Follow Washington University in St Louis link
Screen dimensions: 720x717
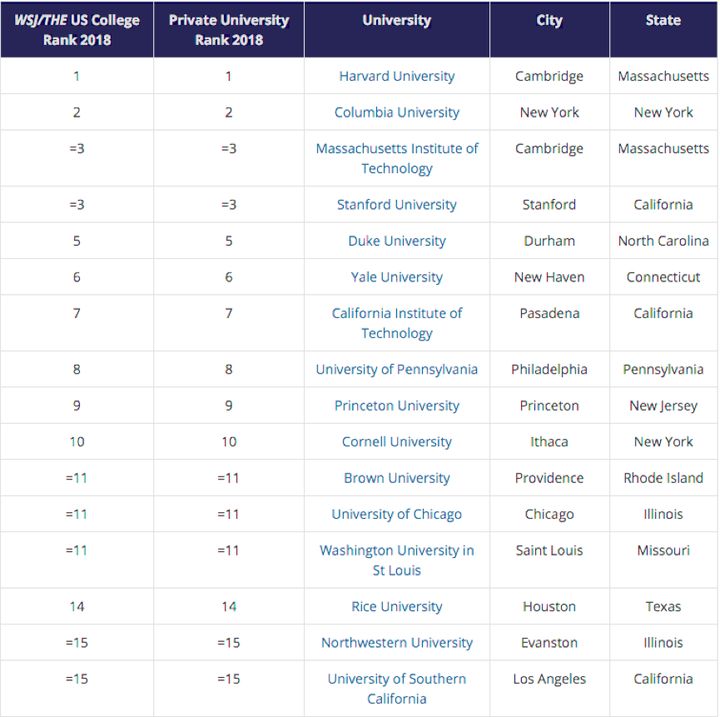click(x=397, y=560)
